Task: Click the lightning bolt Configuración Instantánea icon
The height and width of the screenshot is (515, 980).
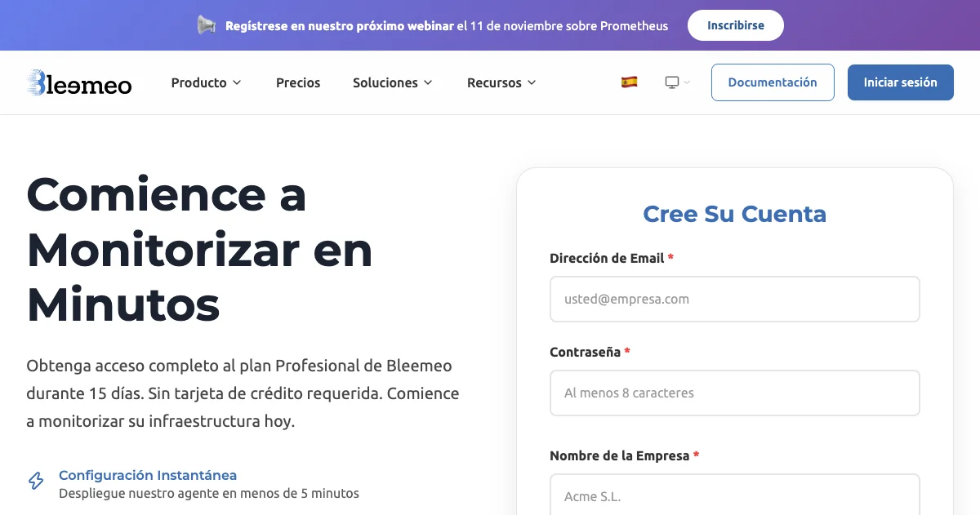Action: click(36, 481)
